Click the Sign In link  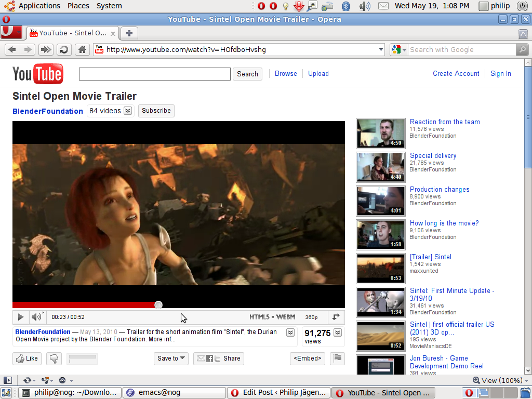[500, 74]
